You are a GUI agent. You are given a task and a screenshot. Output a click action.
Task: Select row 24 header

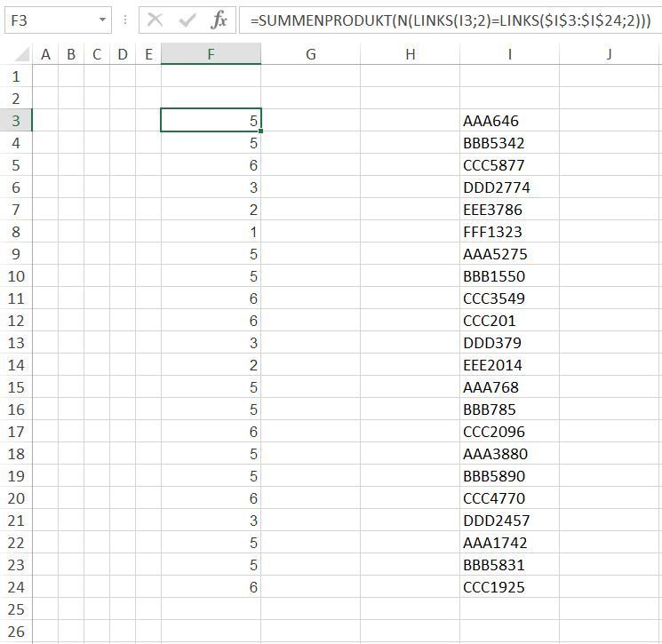coord(16,587)
